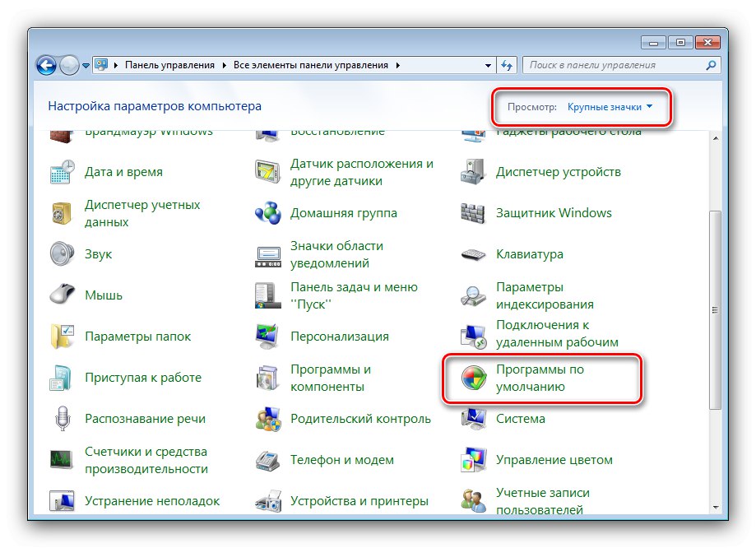The image size is (756, 548).
Task: Open the Защитник Windows link text
Action: pos(554,213)
